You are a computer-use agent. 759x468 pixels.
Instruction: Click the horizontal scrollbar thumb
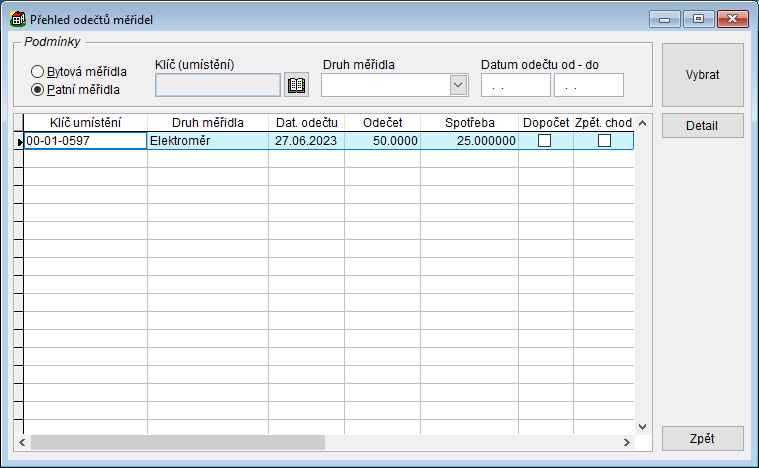(x=177, y=442)
